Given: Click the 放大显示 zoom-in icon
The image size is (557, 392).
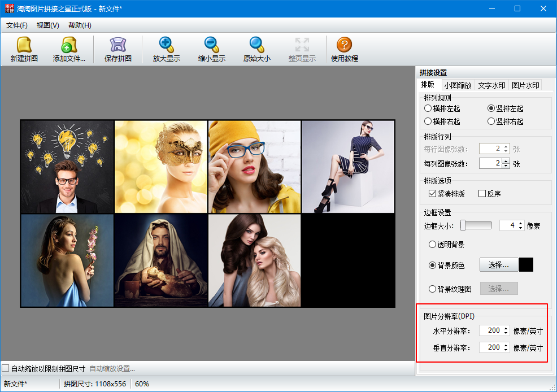Looking at the screenshot, I should click(166, 49).
